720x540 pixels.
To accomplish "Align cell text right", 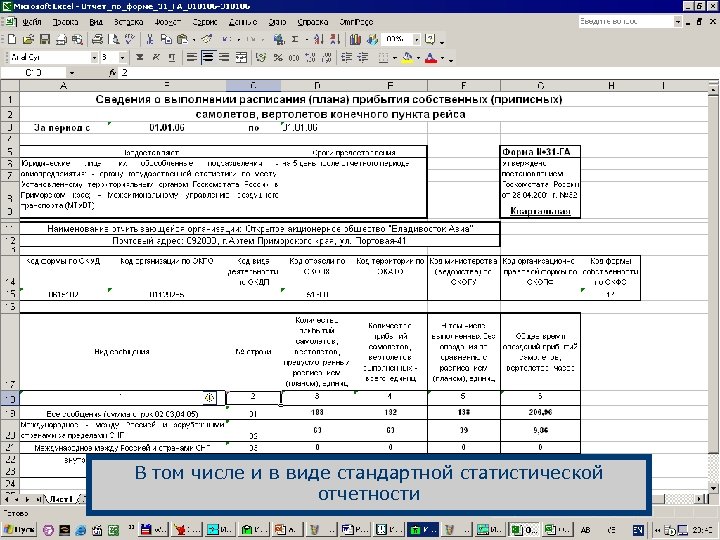I will [x=224, y=57].
